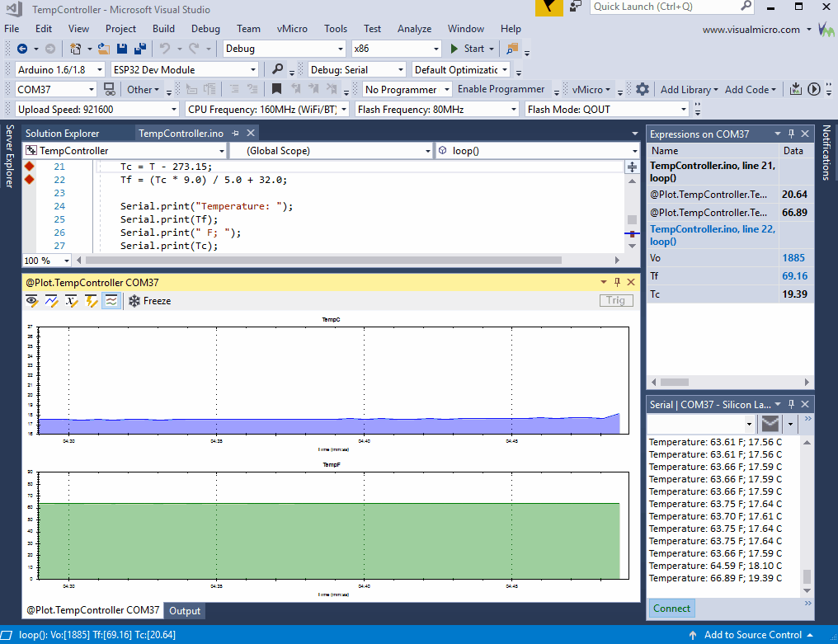
Task: Toggle the breakpoint on line 22
Action: 30,180
